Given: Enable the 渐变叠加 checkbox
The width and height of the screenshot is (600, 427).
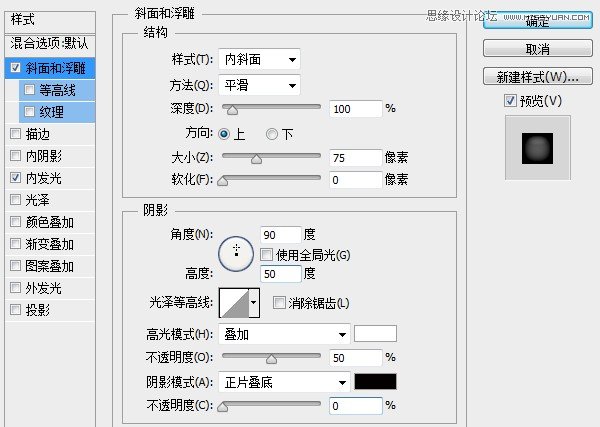Looking at the screenshot, I should coord(15,243).
